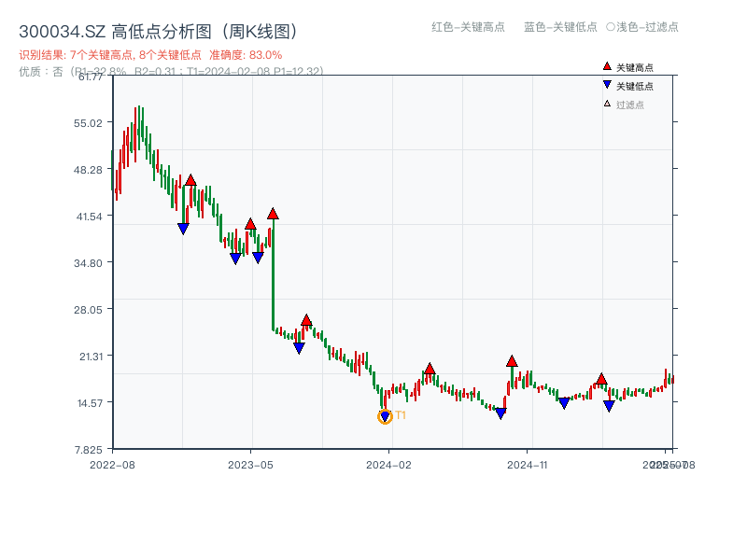Toggle the 关键高点 legend text label

pyautogui.click(x=635, y=67)
